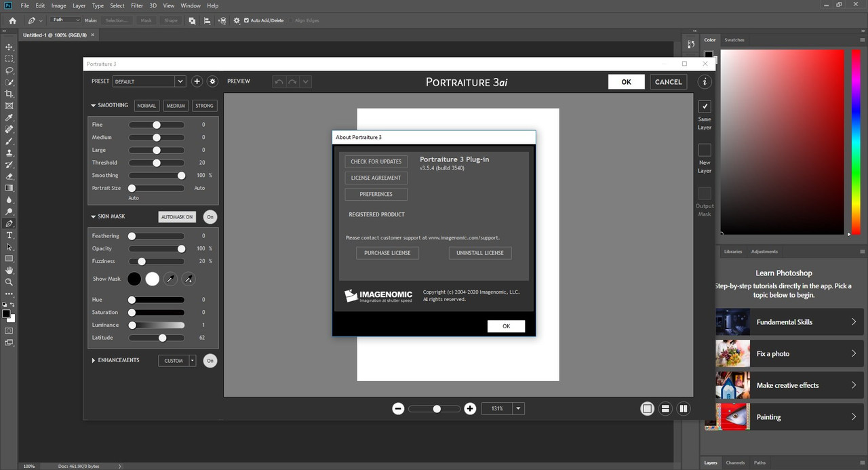Click the Latitude slider handle
Image resolution: width=868 pixels, height=470 pixels.
tap(162, 338)
